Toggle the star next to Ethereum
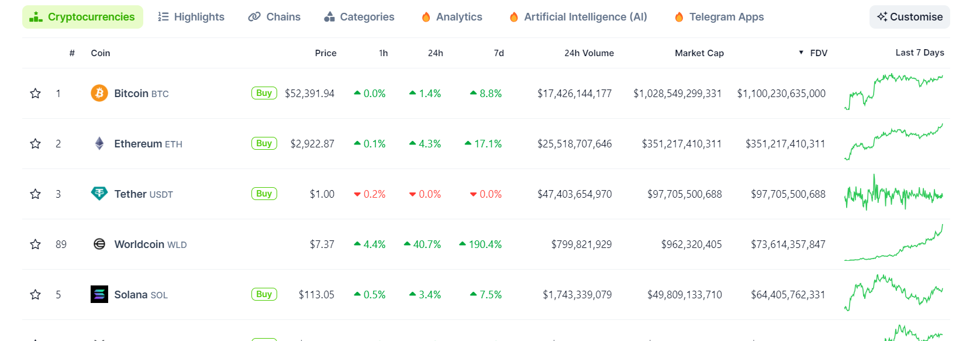 (36, 144)
